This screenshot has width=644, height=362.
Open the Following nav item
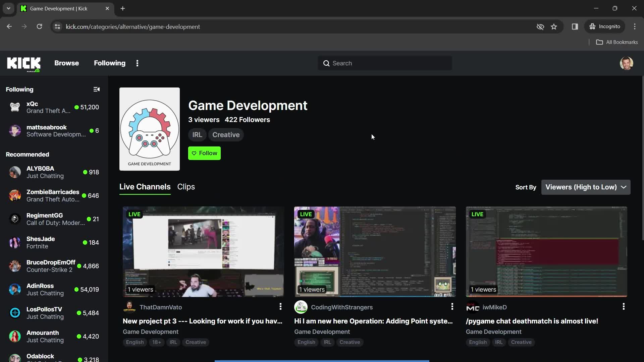(x=110, y=63)
